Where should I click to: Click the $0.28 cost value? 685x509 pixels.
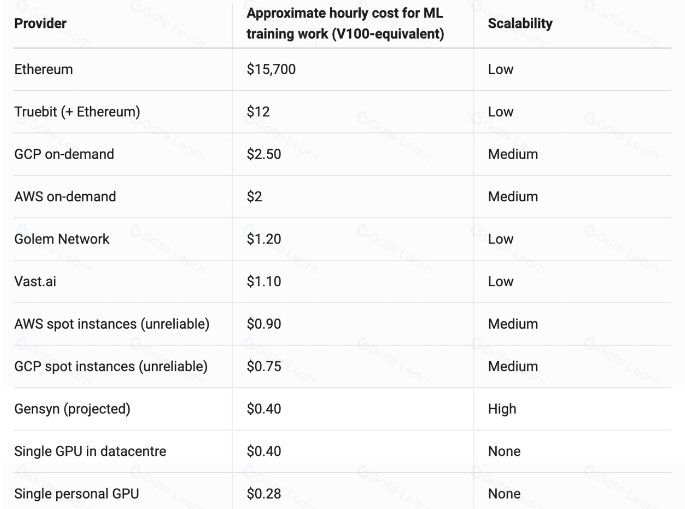click(x=264, y=493)
